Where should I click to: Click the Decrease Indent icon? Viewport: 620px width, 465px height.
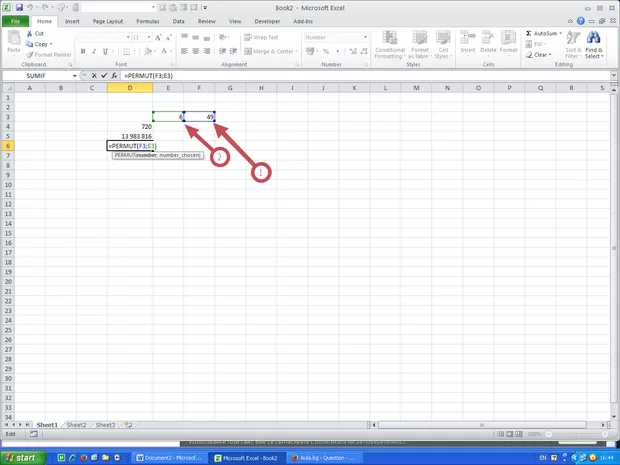click(223, 51)
